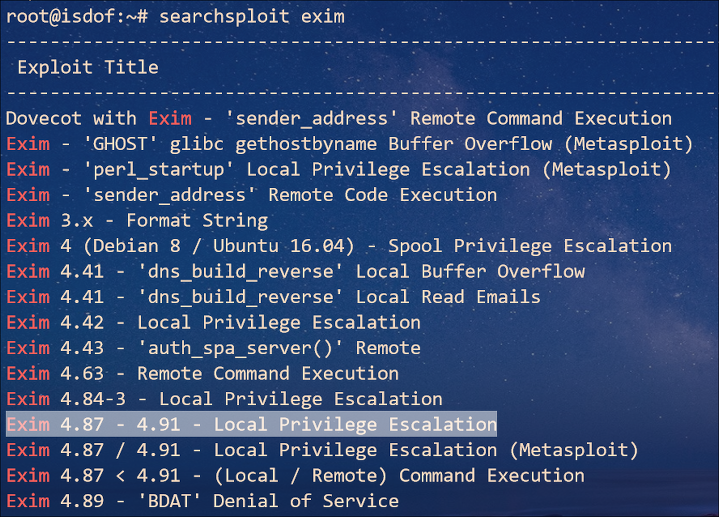
Task: Select 'Exim - sender_address Remote Code Execution' line
Action: (x=252, y=195)
